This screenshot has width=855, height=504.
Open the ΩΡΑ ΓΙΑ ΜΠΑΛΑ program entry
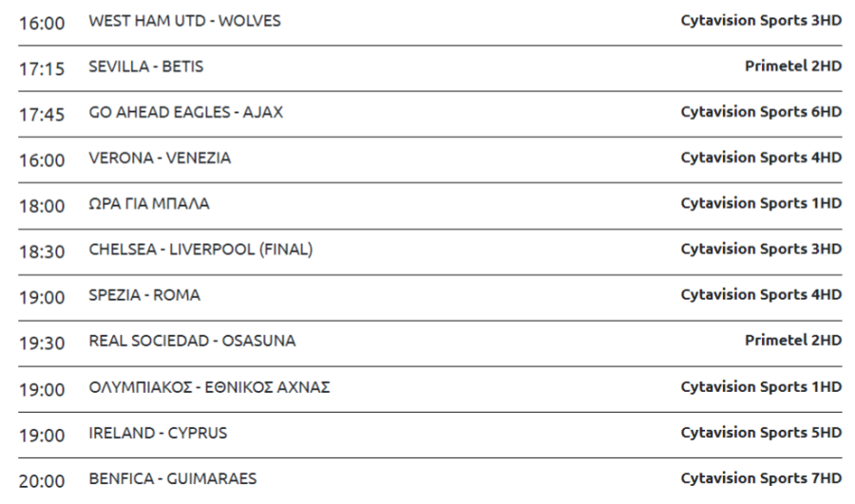click(149, 204)
